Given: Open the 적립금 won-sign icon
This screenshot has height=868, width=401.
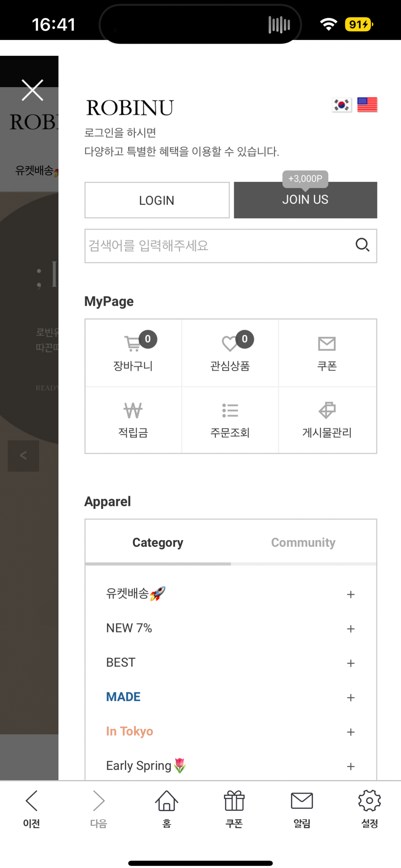Looking at the screenshot, I should (133, 410).
